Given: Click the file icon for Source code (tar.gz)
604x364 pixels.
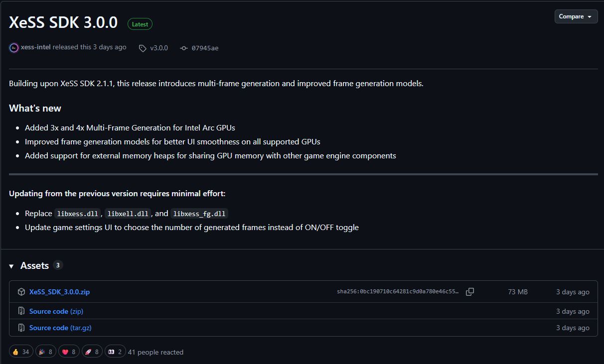Looking at the screenshot, I should tap(21, 328).
